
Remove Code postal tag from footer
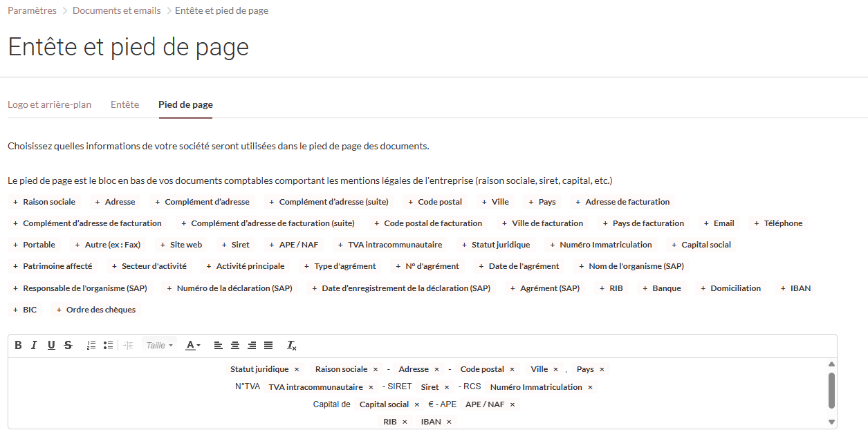(512, 369)
